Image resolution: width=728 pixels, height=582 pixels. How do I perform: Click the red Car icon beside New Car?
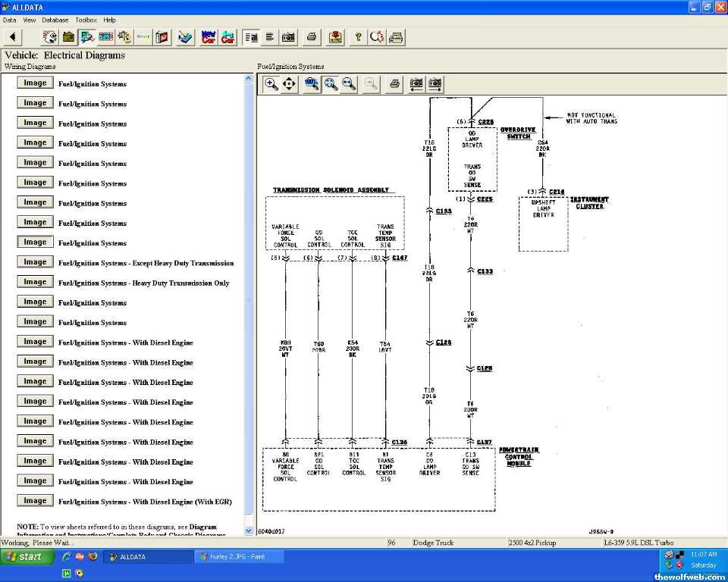(227, 36)
